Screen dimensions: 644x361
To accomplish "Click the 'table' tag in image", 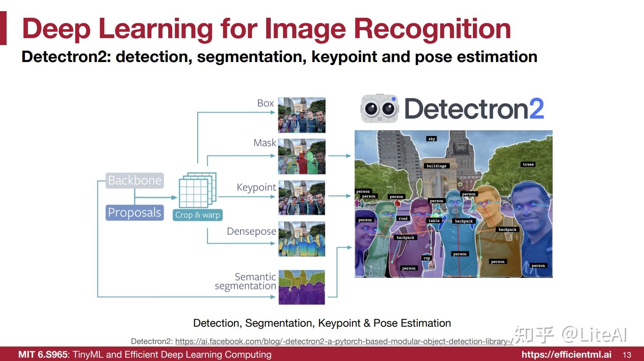I will [x=434, y=221].
